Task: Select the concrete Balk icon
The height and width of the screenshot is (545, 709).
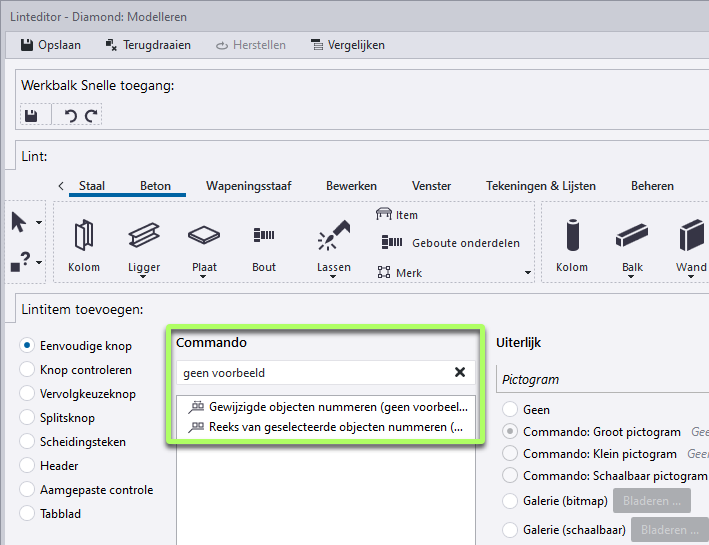Action: click(631, 237)
